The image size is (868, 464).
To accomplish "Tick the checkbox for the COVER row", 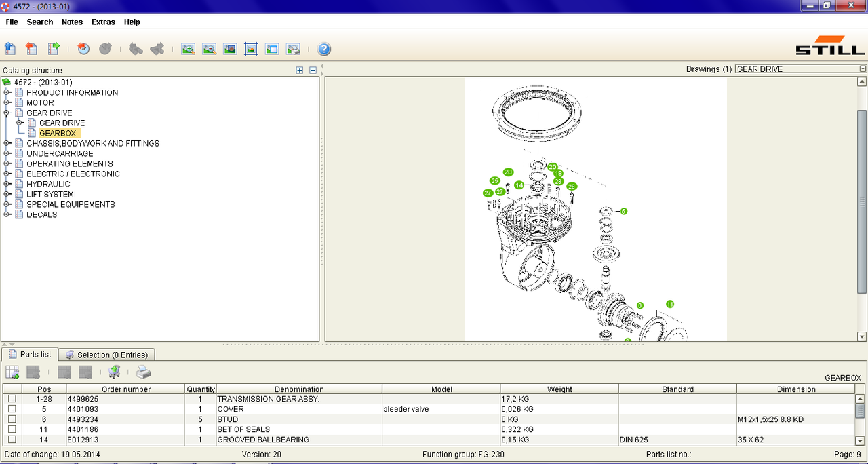I will 12,409.
